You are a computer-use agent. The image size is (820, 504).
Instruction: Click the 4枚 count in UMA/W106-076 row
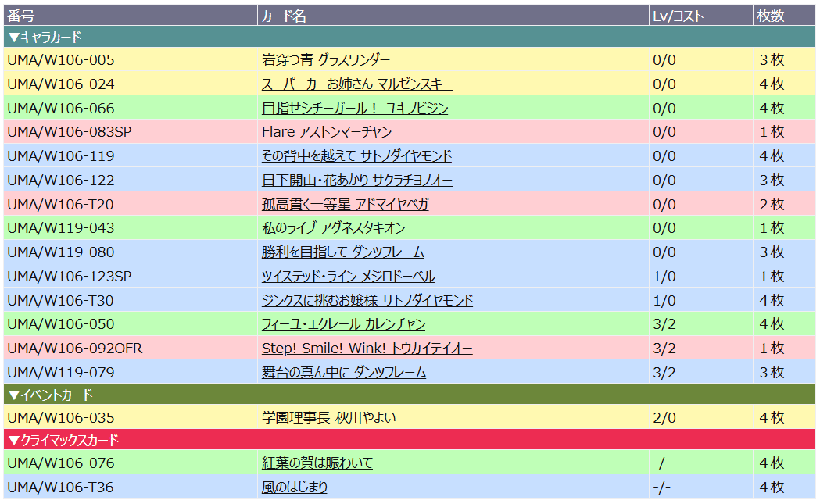click(772, 463)
